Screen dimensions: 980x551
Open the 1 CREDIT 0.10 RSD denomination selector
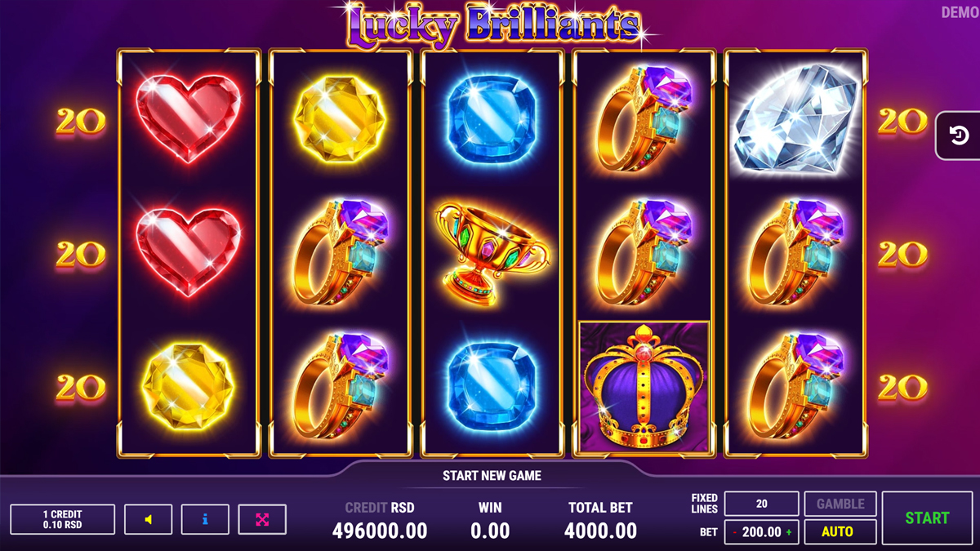point(63,519)
